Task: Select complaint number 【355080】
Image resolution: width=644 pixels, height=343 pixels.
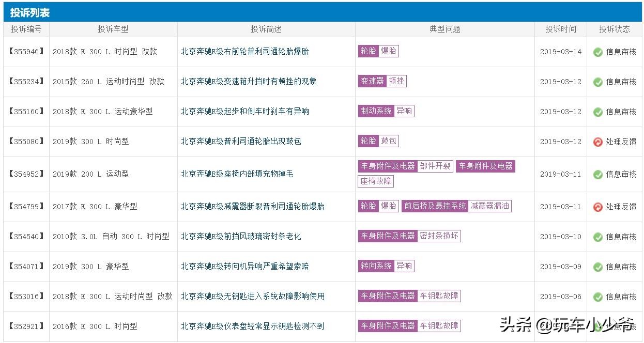Action: coord(26,142)
